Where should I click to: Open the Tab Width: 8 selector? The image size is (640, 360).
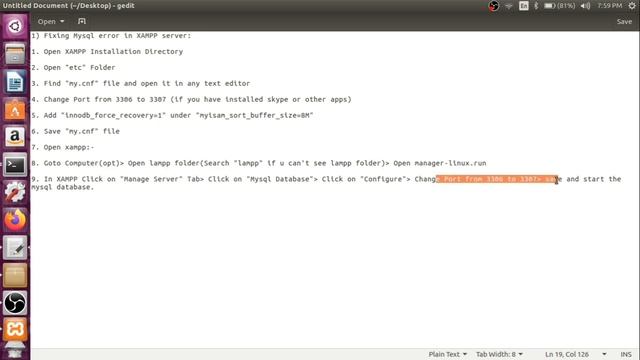click(499, 354)
